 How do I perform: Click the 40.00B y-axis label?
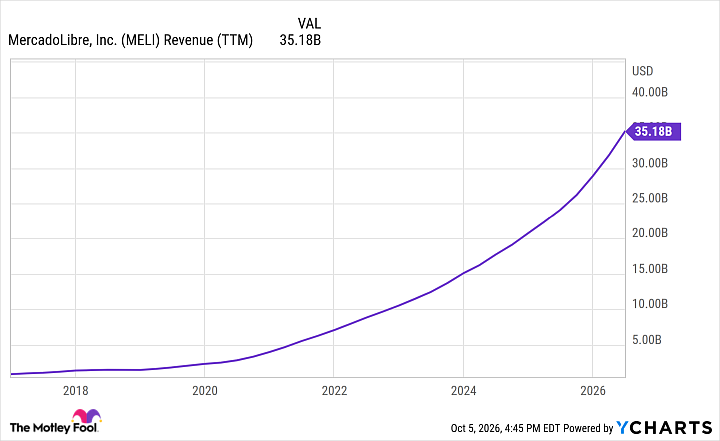tap(650, 92)
